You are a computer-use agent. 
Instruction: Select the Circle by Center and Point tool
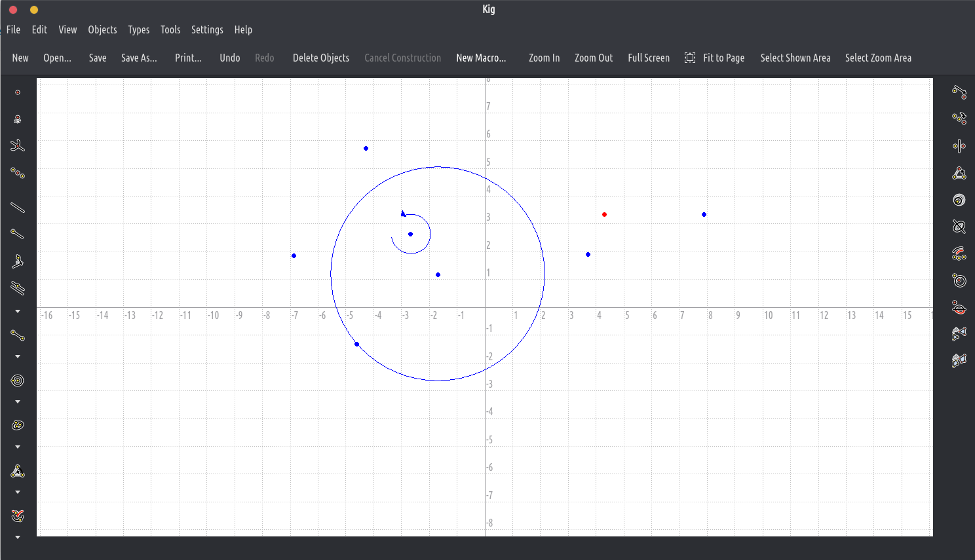tap(18, 381)
